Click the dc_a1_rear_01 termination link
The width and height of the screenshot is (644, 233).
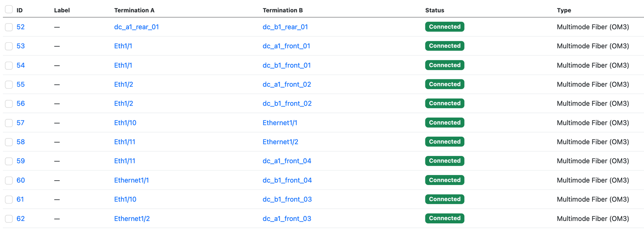click(x=136, y=27)
